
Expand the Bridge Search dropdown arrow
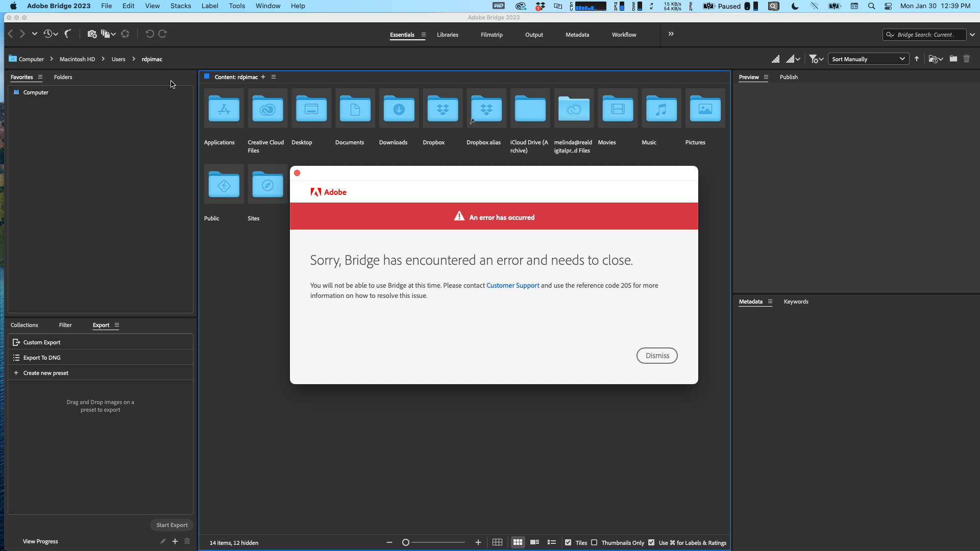tap(973, 34)
